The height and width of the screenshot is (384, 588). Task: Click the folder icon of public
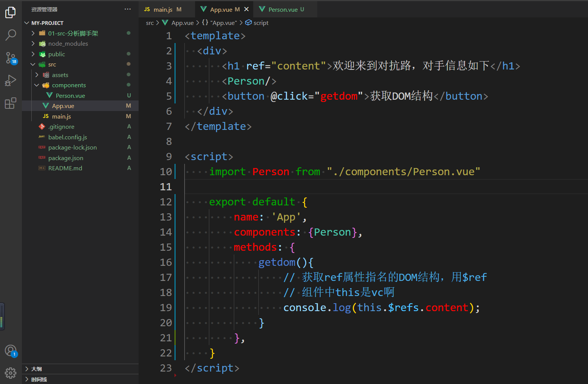42,54
